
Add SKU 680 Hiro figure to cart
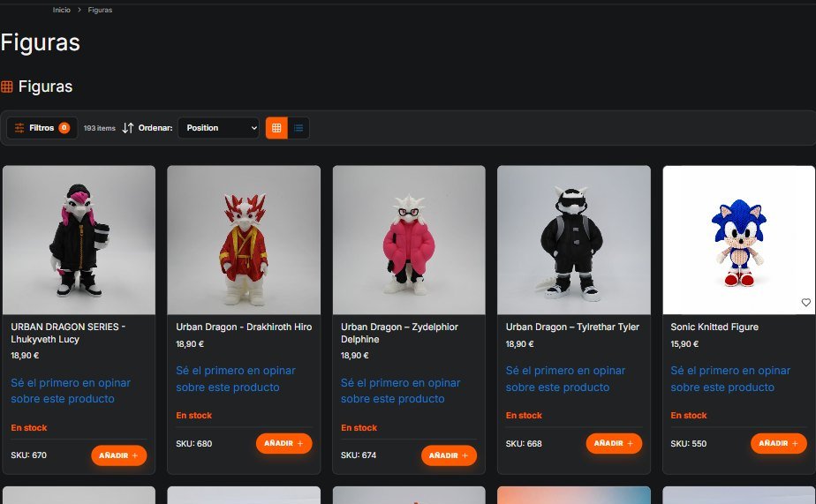point(283,444)
